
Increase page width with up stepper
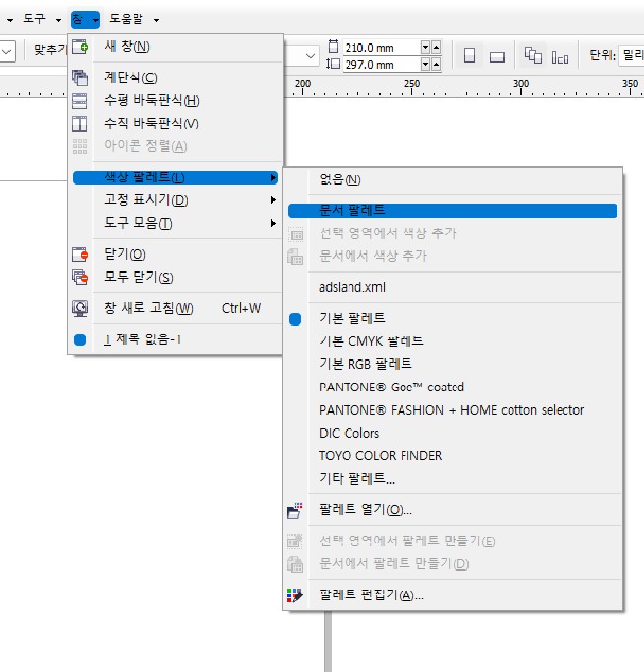click(x=436, y=47)
